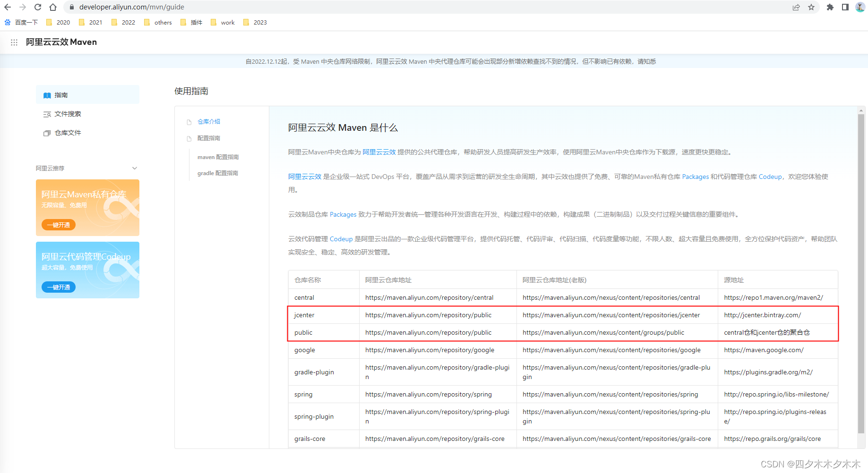Open the 阿里云代码管理Codeup promo card

point(87,270)
